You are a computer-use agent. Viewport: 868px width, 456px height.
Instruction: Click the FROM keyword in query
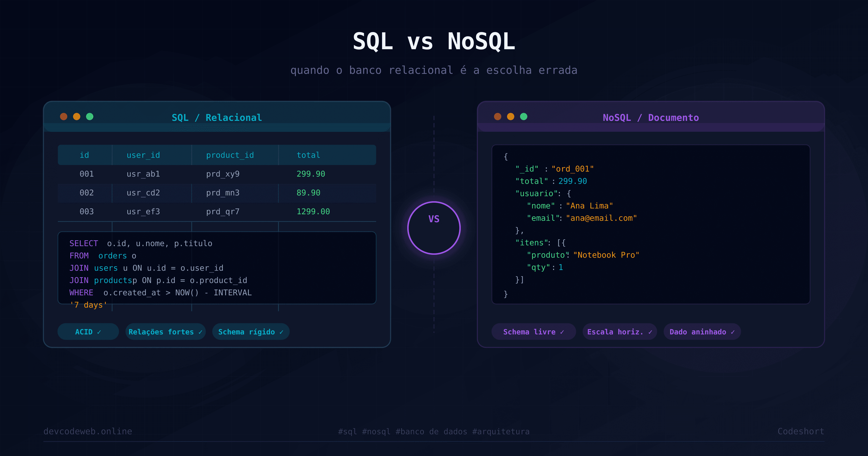79,256
